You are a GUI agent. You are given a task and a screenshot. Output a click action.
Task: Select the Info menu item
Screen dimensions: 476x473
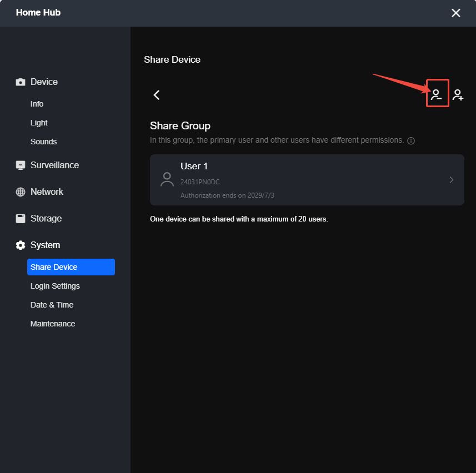pos(37,104)
